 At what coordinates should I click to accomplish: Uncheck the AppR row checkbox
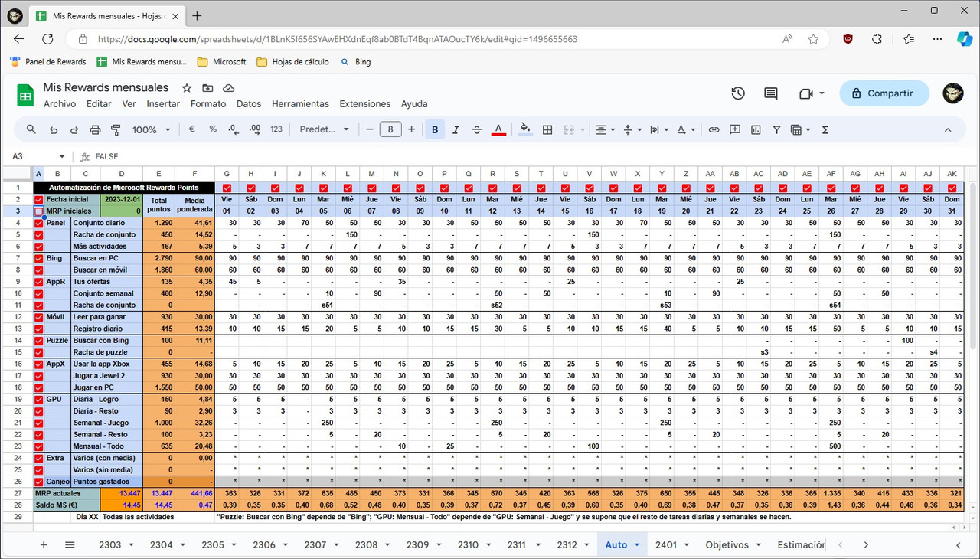click(39, 281)
